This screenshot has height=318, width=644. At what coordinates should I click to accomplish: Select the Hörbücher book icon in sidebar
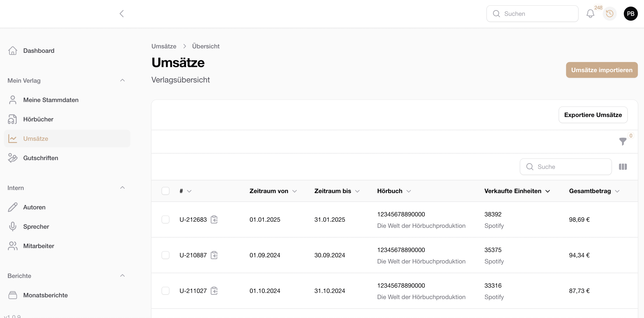pyautogui.click(x=13, y=119)
